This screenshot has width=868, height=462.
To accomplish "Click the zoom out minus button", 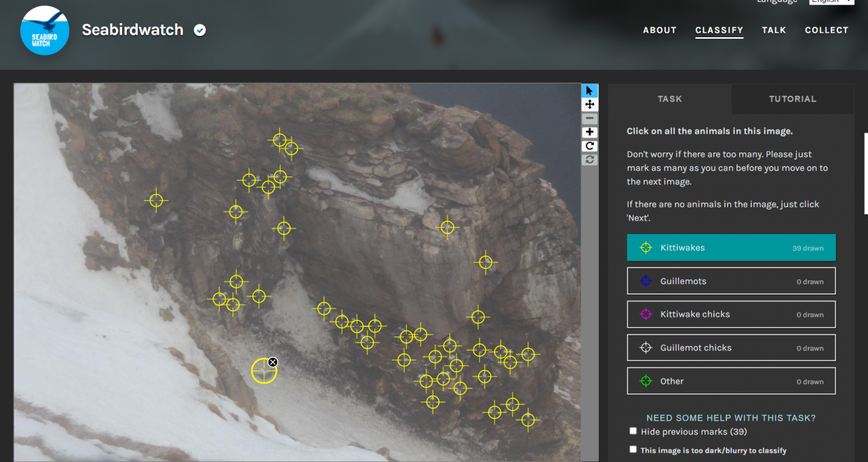I will pyautogui.click(x=590, y=119).
